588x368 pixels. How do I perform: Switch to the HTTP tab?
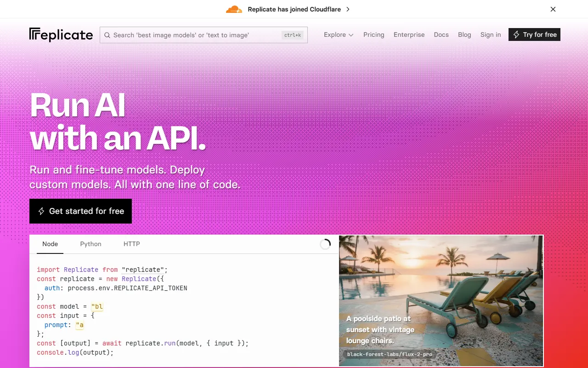pos(131,244)
